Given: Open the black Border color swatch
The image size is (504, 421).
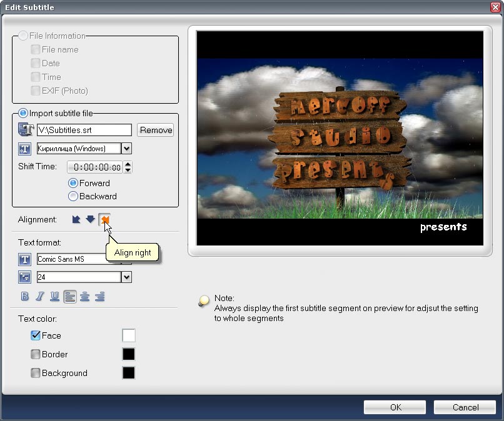Looking at the screenshot, I should [x=129, y=354].
